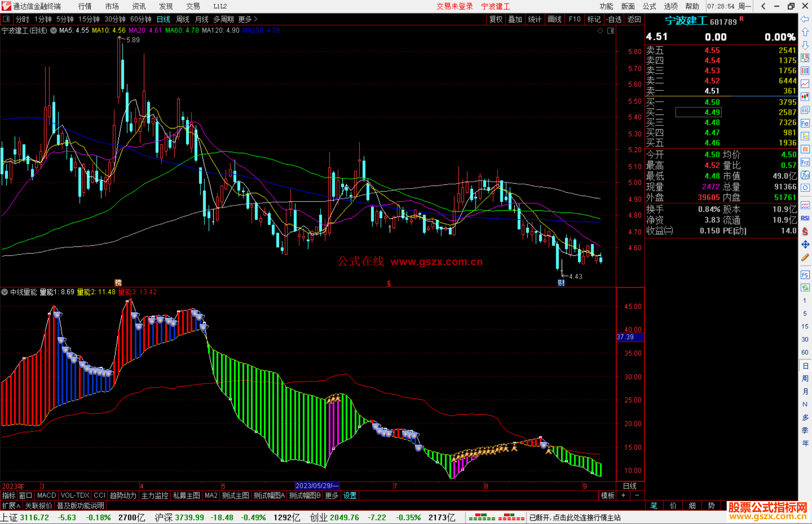Screen dimensions: 812x524
Task: Open the 模板 template selector
Action: (607, 495)
